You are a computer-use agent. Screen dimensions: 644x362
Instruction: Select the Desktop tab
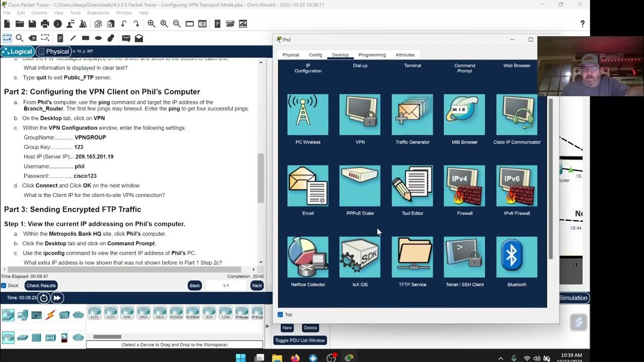pyautogui.click(x=340, y=55)
